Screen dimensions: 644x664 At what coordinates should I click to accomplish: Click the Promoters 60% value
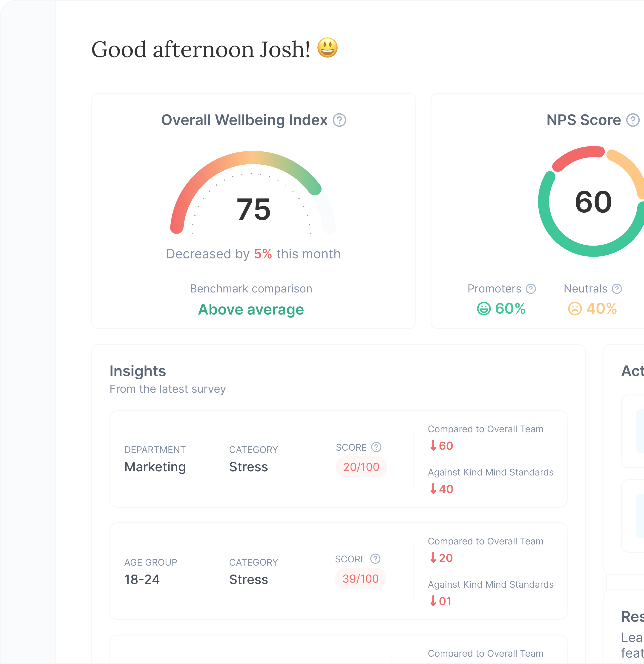coord(510,309)
